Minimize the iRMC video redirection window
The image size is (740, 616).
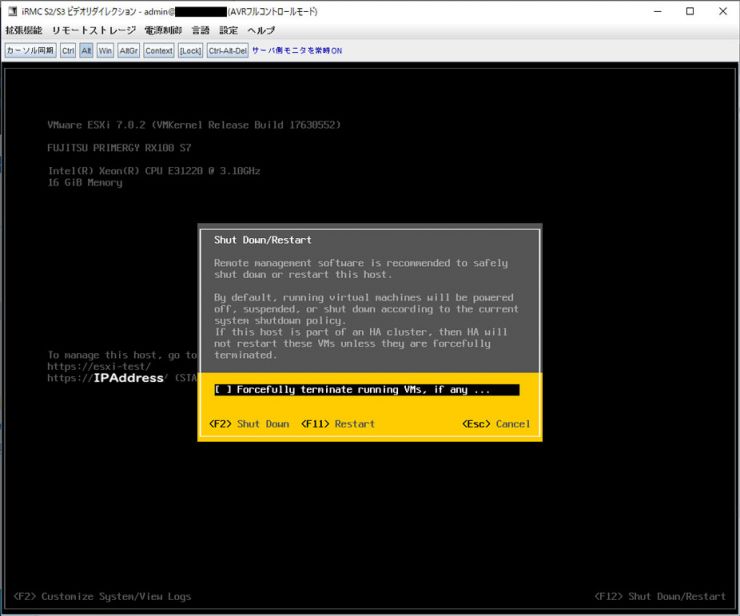click(658, 11)
